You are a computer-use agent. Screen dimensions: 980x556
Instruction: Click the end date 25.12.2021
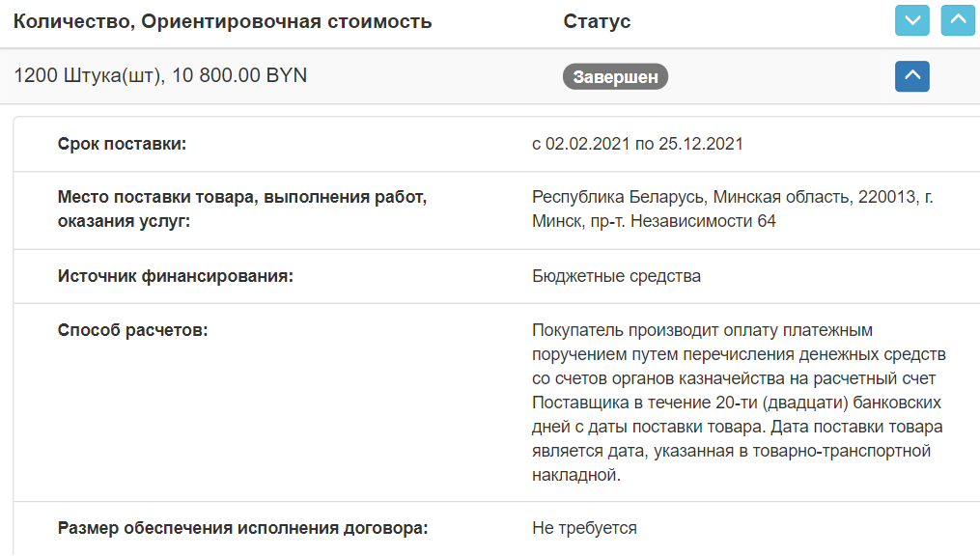point(701,144)
